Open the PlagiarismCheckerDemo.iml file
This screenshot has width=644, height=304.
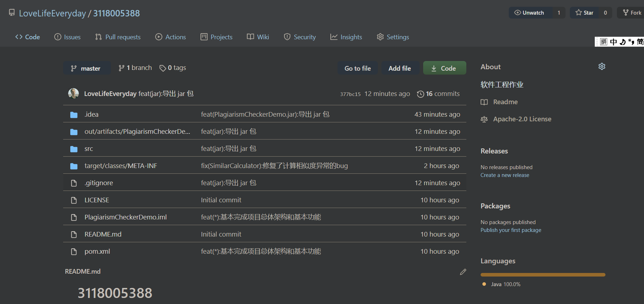coord(126,217)
